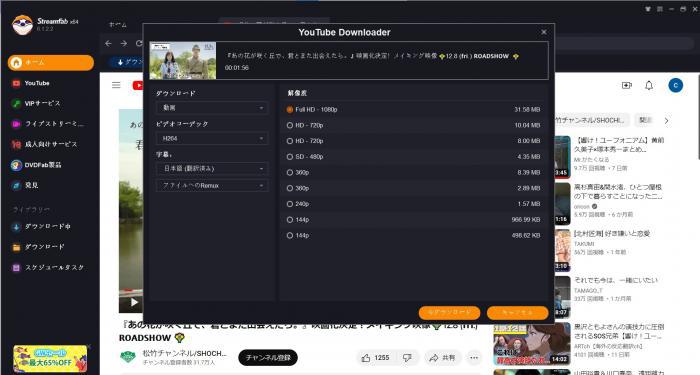Open 成人向けサービス in the sidebar
Screen dimensions: 700x375
click(x=45, y=145)
